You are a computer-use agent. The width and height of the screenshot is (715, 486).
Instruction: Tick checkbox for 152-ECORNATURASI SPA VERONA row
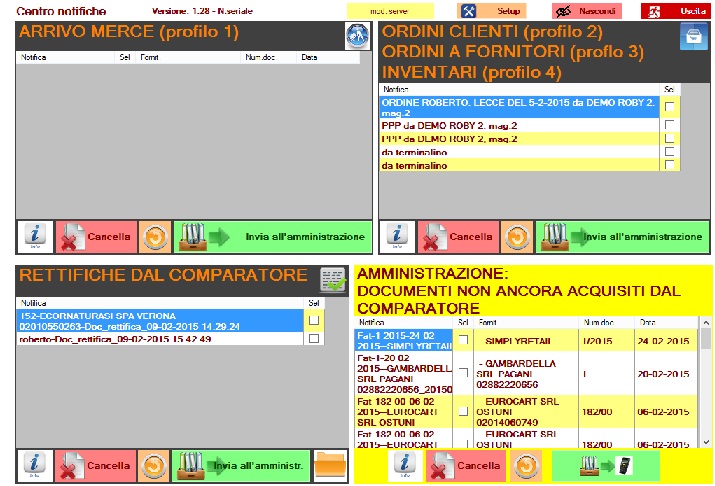[x=314, y=321]
